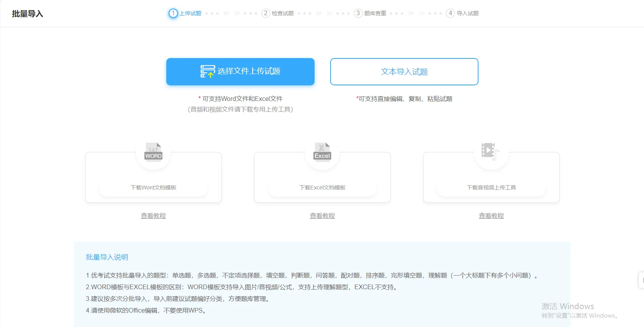The width and height of the screenshot is (644, 327).
Task: Click 下载音视频上传工具 download button
Action: [x=491, y=187]
